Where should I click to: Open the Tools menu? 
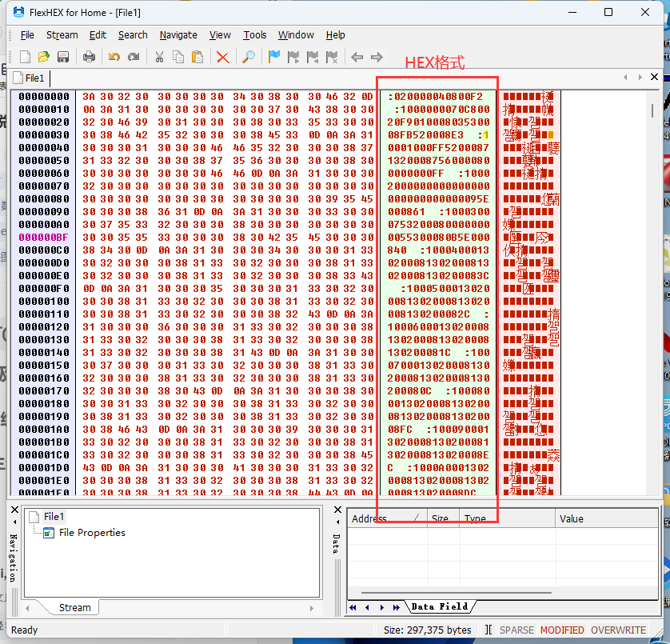tap(255, 35)
